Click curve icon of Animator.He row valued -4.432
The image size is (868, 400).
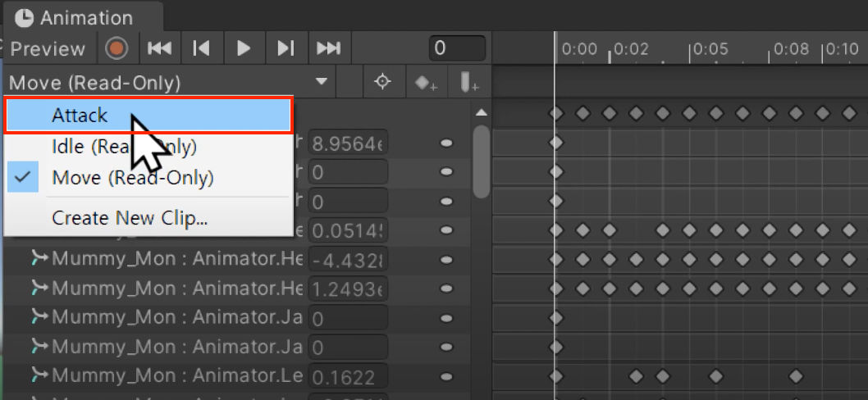(40, 258)
